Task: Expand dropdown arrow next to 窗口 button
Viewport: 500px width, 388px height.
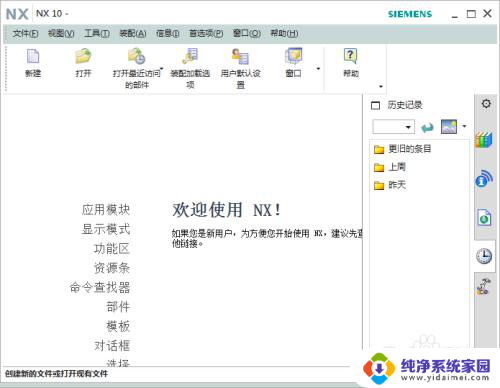Action: pyautogui.click(x=318, y=69)
